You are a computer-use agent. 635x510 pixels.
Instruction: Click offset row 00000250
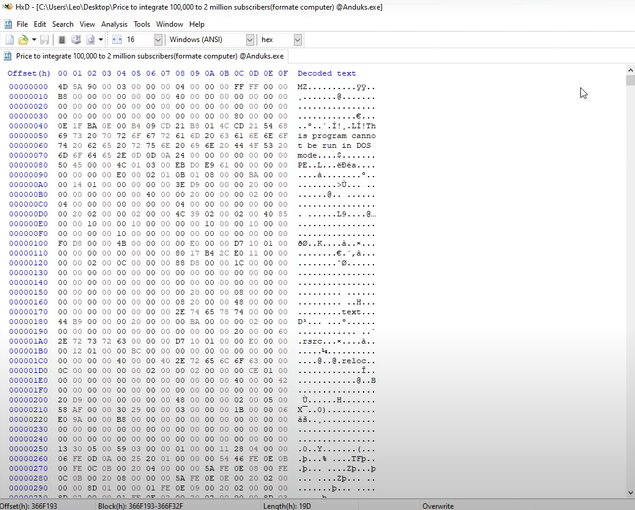pyautogui.click(x=28, y=449)
